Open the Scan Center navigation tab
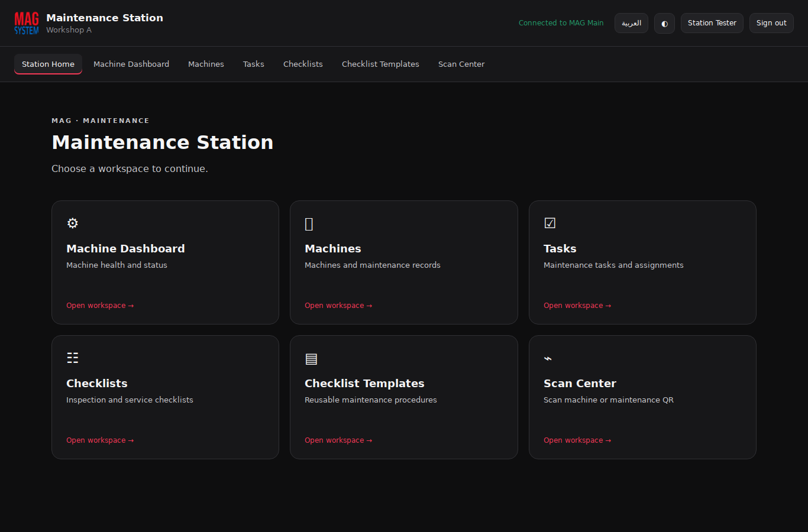This screenshot has height=532, width=808. [461, 64]
